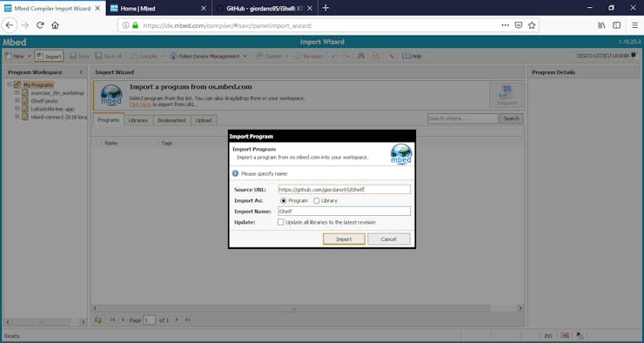Click the Search button
This screenshot has height=343, width=644.
tap(512, 118)
